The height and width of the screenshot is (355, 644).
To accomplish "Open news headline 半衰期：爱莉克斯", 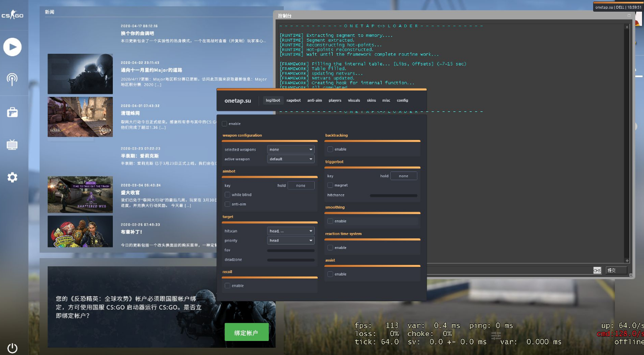I will tap(139, 156).
